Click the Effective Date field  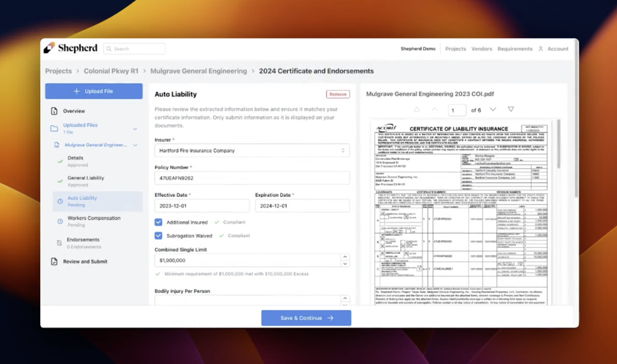click(x=202, y=206)
